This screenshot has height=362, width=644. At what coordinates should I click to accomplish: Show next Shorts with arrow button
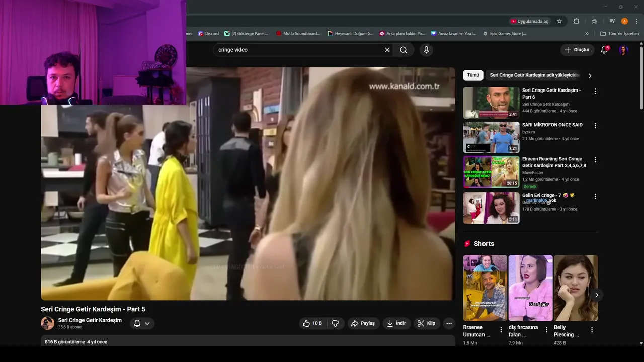click(596, 295)
